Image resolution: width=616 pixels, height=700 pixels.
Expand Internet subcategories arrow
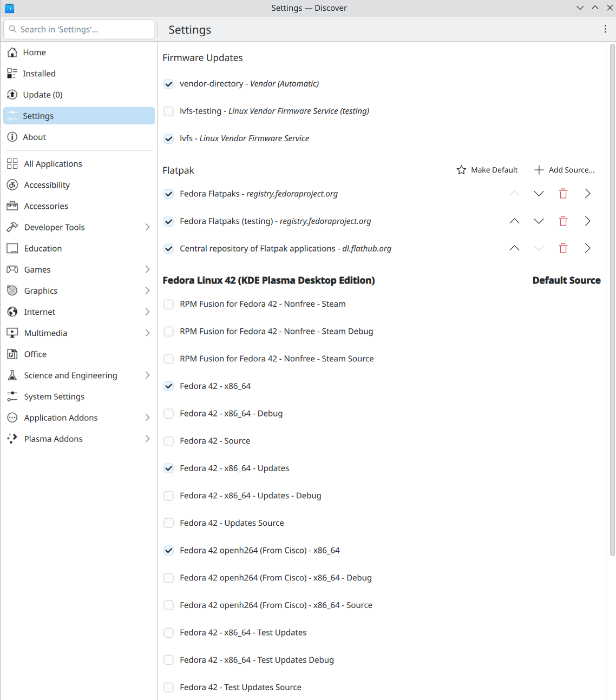click(147, 312)
